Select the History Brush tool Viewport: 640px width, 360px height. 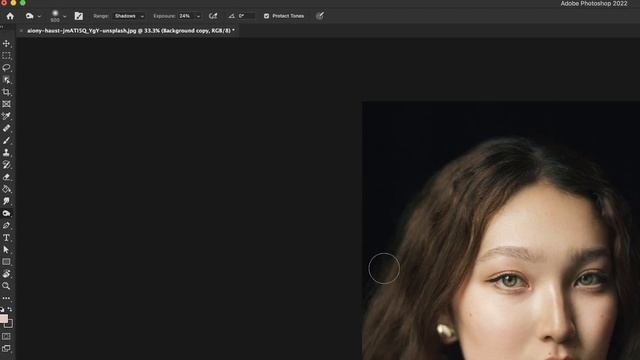point(6,164)
